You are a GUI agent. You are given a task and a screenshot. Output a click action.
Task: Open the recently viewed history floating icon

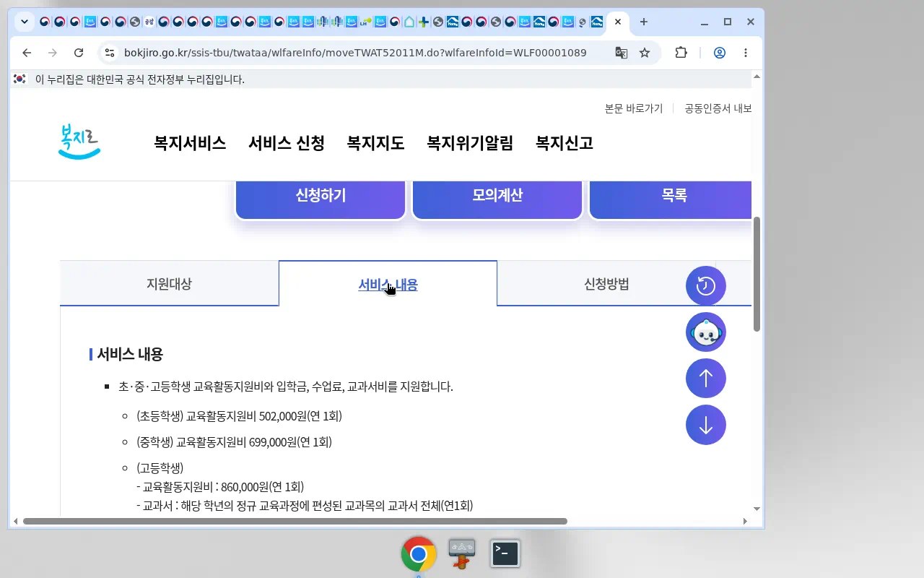click(x=706, y=286)
